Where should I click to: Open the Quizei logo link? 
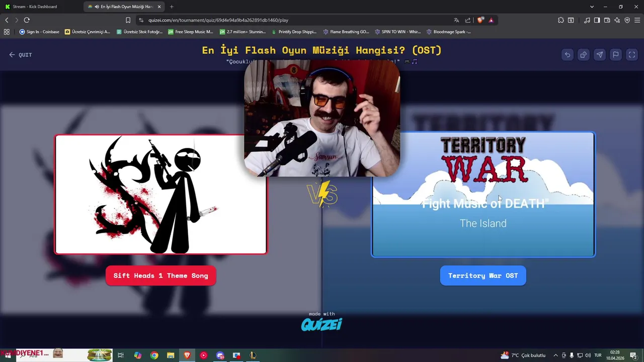(x=321, y=325)
